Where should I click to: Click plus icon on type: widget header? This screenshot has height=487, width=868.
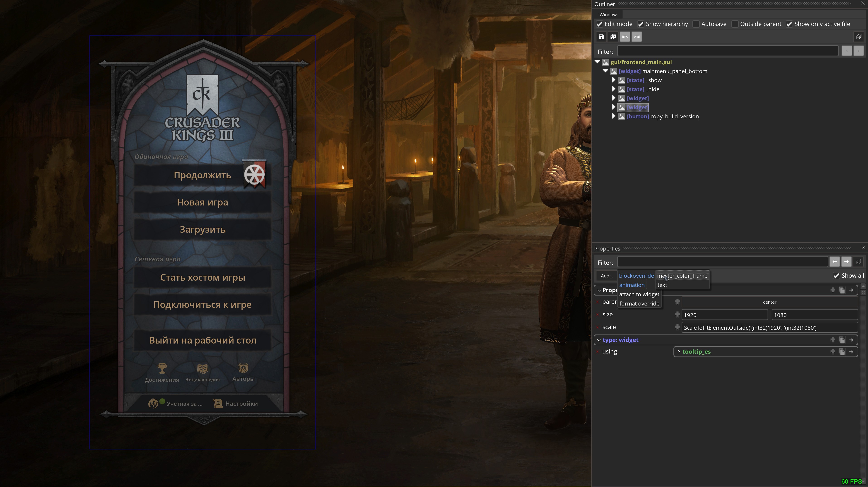pyautogui.click(x=833, y=340)
